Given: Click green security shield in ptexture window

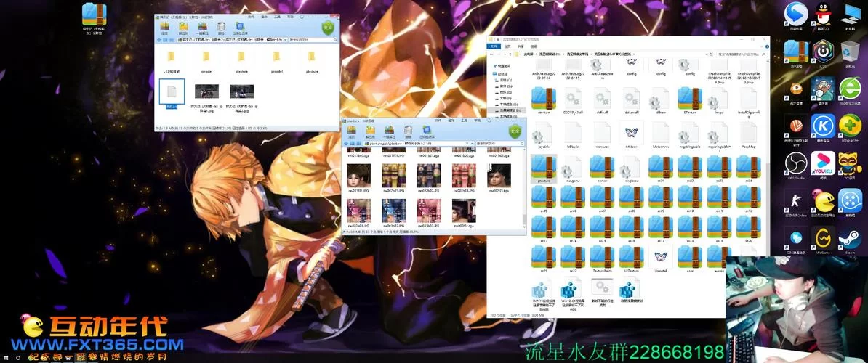Looking at the screenshot, I should (515, 131).
